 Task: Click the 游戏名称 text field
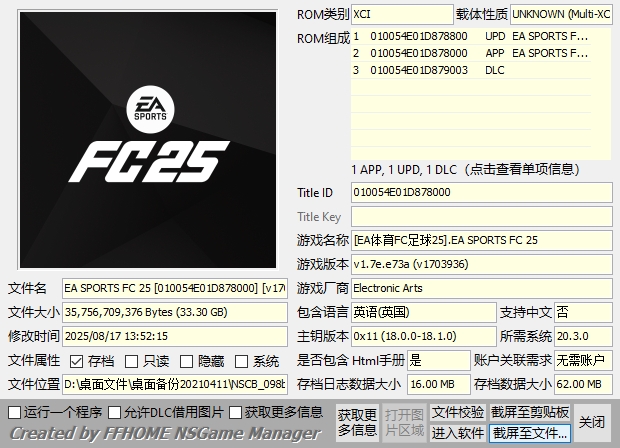click(480, 240)
